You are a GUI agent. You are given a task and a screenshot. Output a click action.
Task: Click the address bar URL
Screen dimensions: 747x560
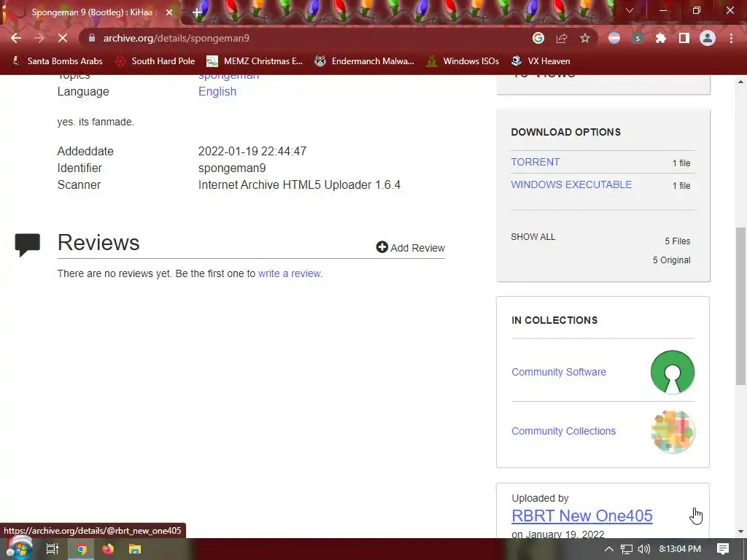177,38
